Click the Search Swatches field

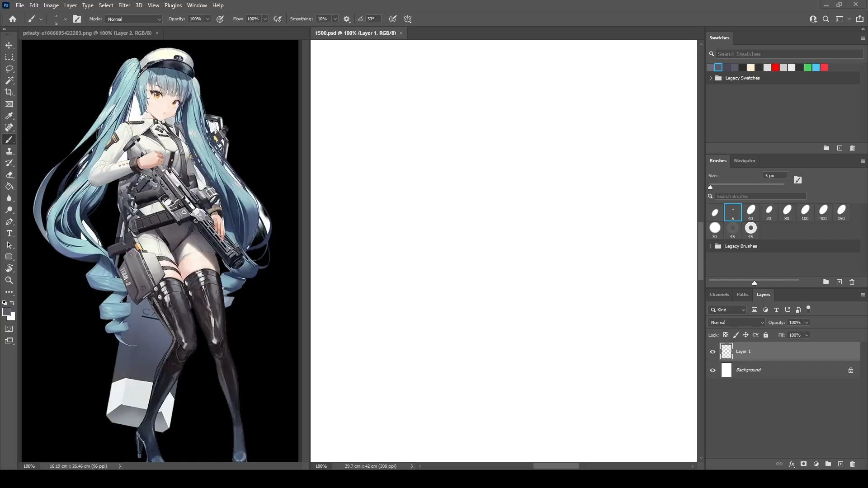coord(788,54)
